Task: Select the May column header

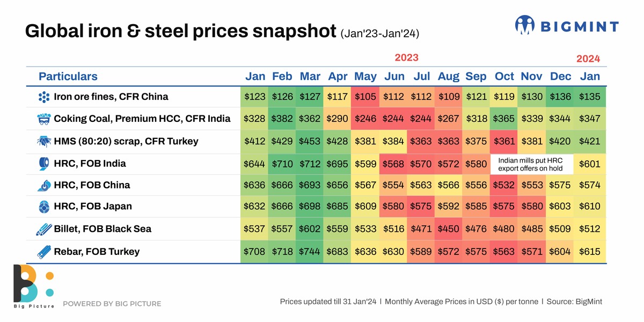Action: 365,76
